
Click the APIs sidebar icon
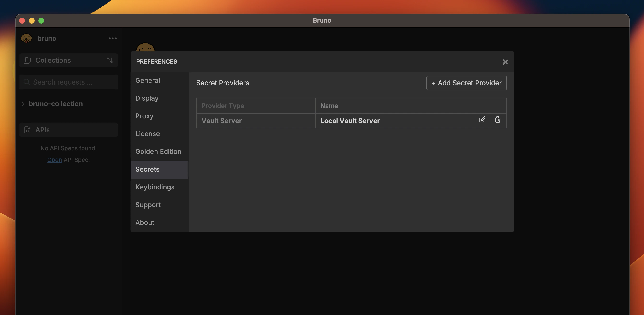point(27,130)
